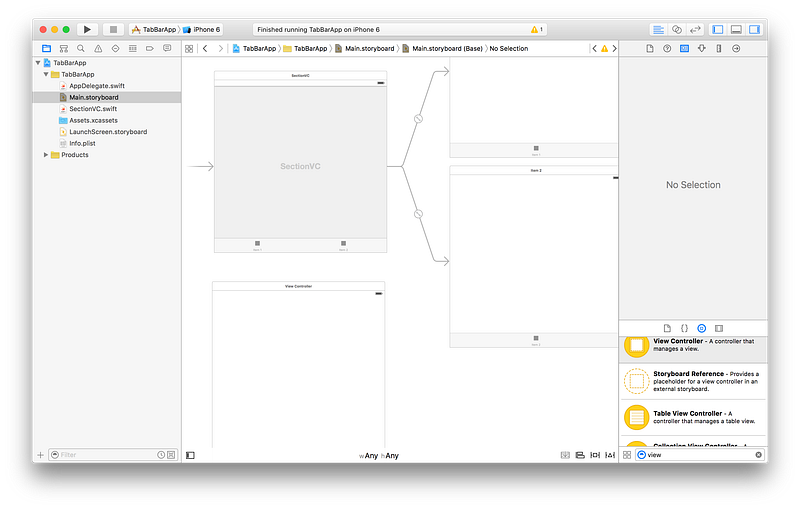Open the test navigator tab
Screen dimensions: 800x509
pos(115,48)
